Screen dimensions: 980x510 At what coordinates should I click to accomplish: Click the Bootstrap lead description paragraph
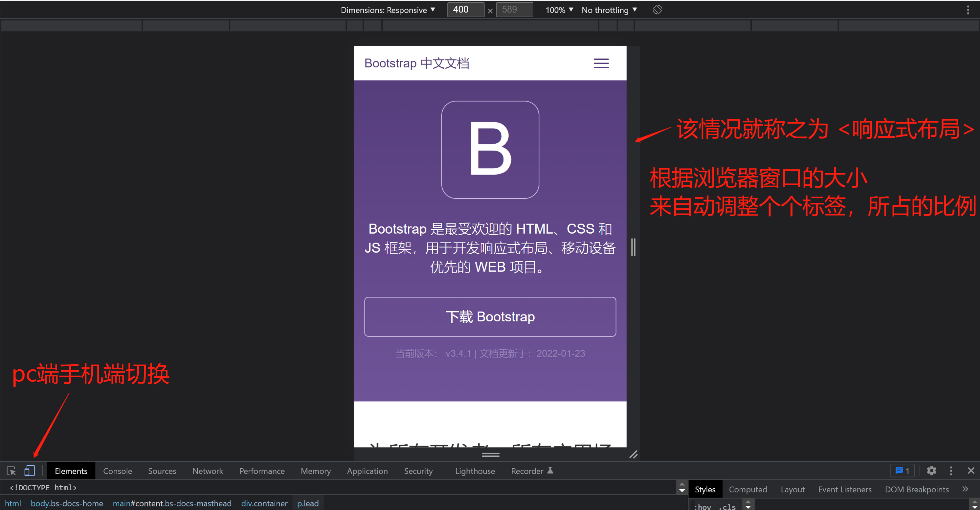coord(490,248)
